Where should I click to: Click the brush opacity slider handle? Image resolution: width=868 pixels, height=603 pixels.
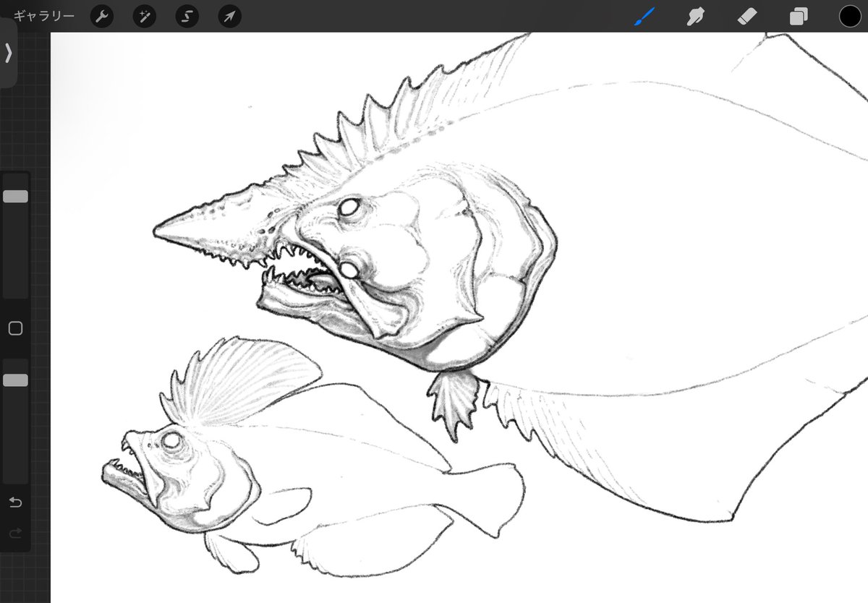pyautogui.click(x=15, y=380)
